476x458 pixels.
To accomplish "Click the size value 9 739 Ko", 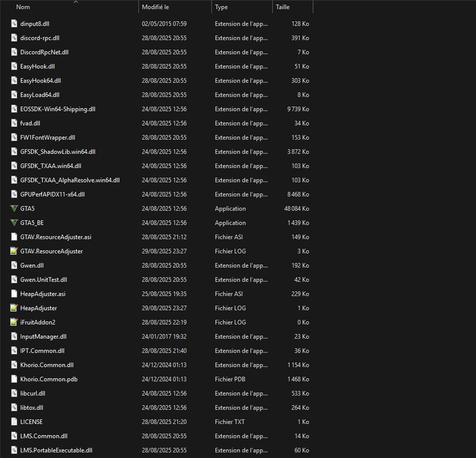I will (298, 109).
